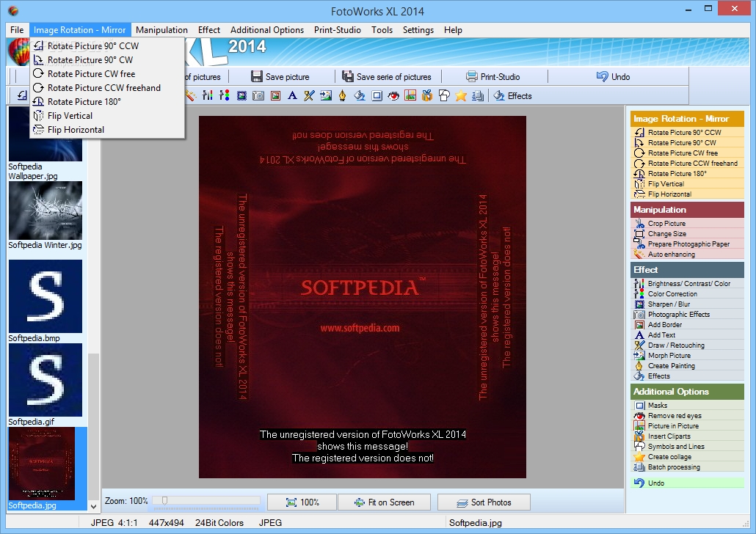756x534 pixels.
Task: Choose Rotate Picture CCW freehand in dropdown menu
Action: (107, 88)
